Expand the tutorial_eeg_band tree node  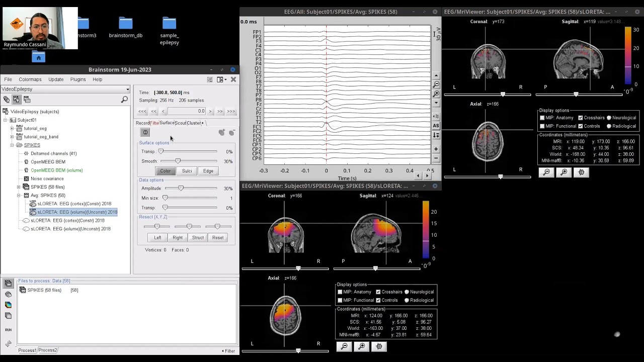[12, 137]
